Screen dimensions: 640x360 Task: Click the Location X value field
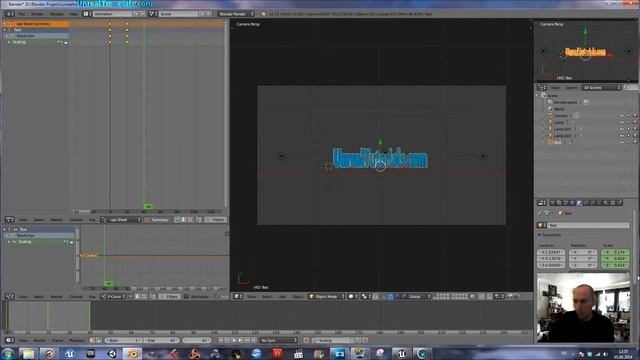tap(551, 252)
